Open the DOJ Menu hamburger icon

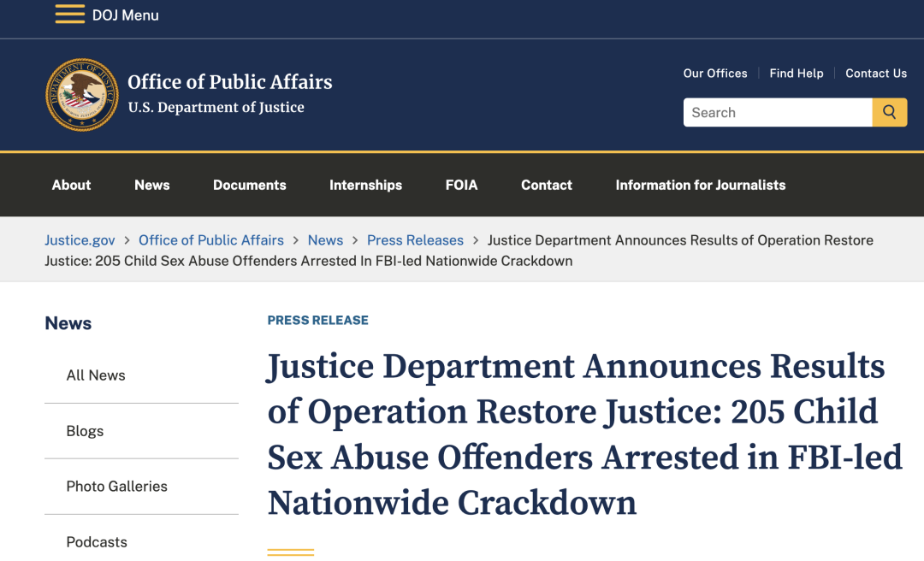69,15
